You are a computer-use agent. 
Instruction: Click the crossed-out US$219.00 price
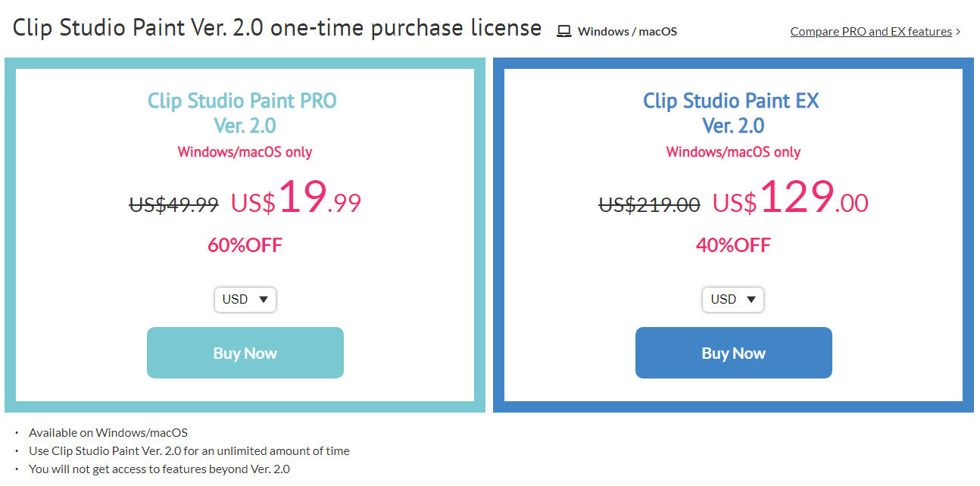649,204
